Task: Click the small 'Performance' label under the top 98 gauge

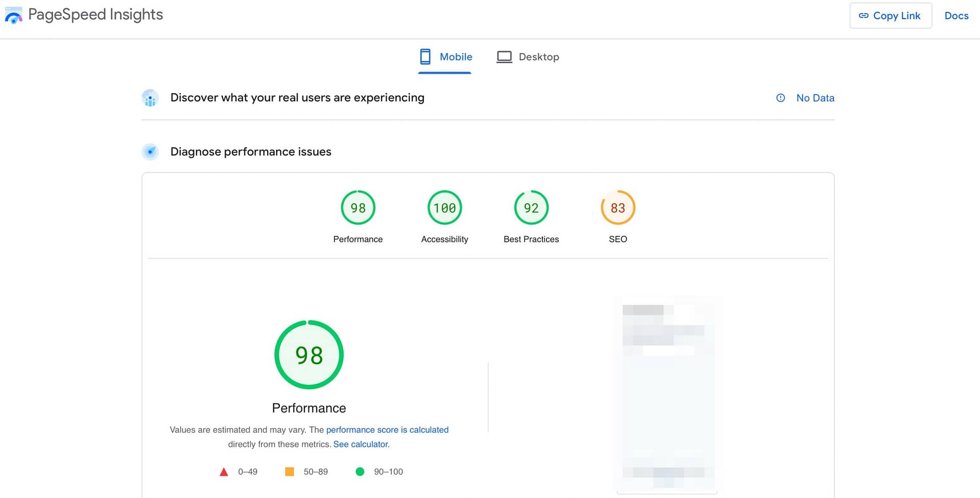Action: tap(358, 239)
